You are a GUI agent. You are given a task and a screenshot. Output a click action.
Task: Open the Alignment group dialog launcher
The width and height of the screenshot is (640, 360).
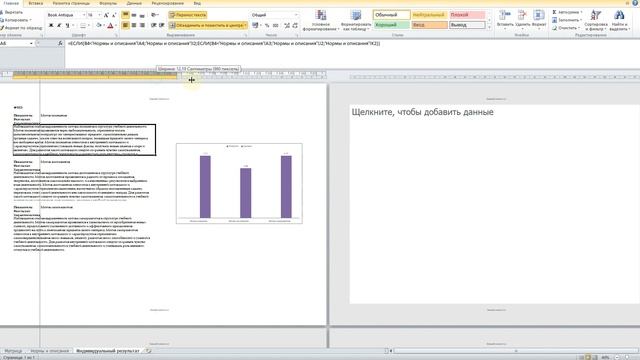pos(245,36)
